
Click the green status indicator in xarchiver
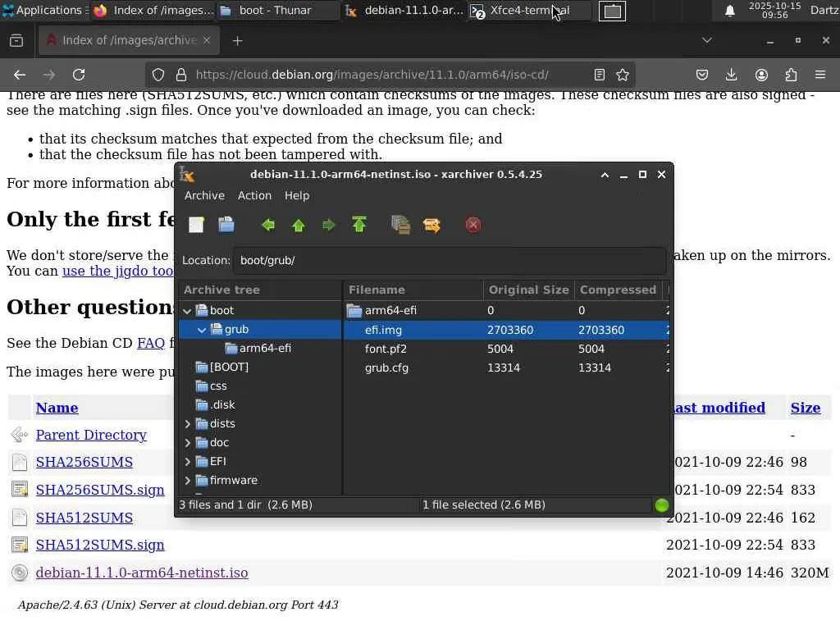pyautogui.click(x=662, y=505)
